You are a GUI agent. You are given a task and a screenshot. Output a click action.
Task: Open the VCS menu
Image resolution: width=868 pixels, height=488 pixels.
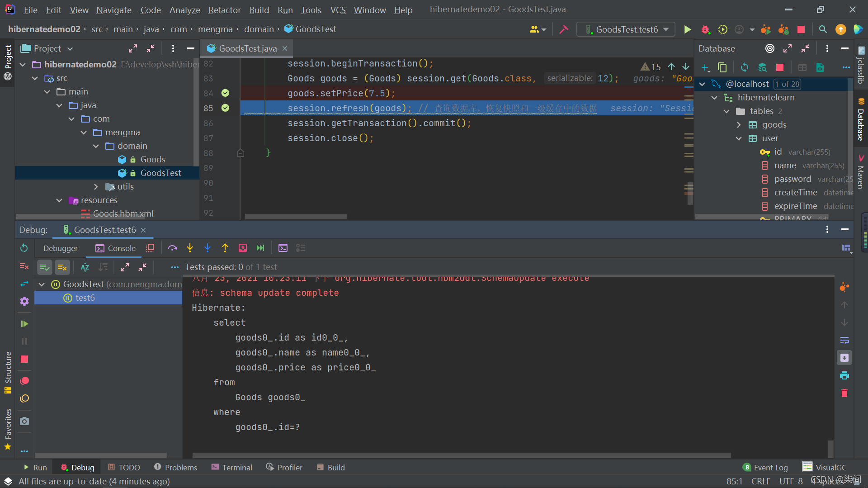[x=338, y=9]
